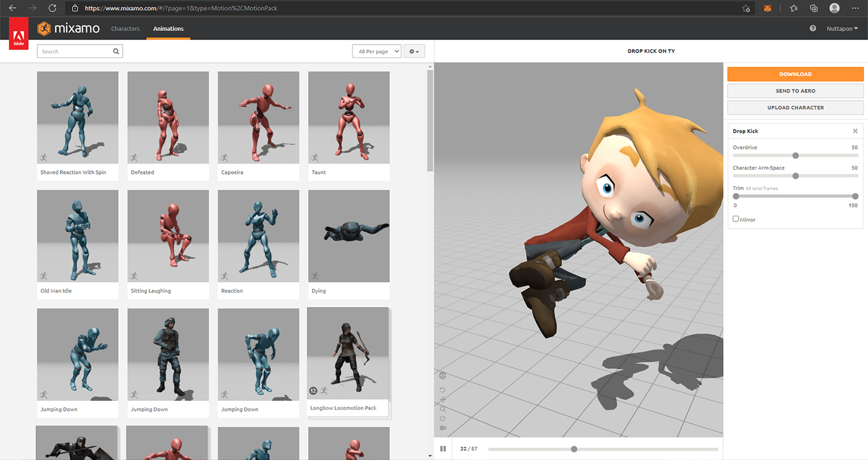Screen dimensions: 868x460
Task: Click the Upload Character button
Action: 795,108
